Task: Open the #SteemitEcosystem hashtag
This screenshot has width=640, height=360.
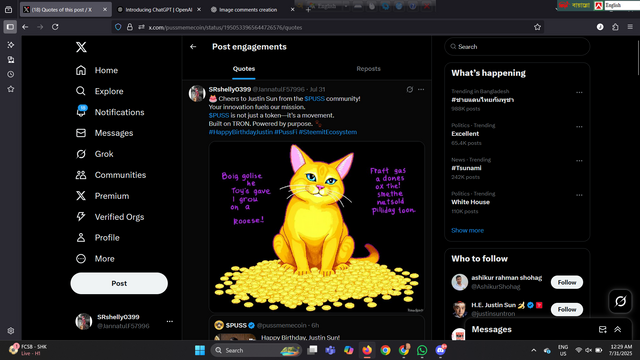Action: click(328, 132)
